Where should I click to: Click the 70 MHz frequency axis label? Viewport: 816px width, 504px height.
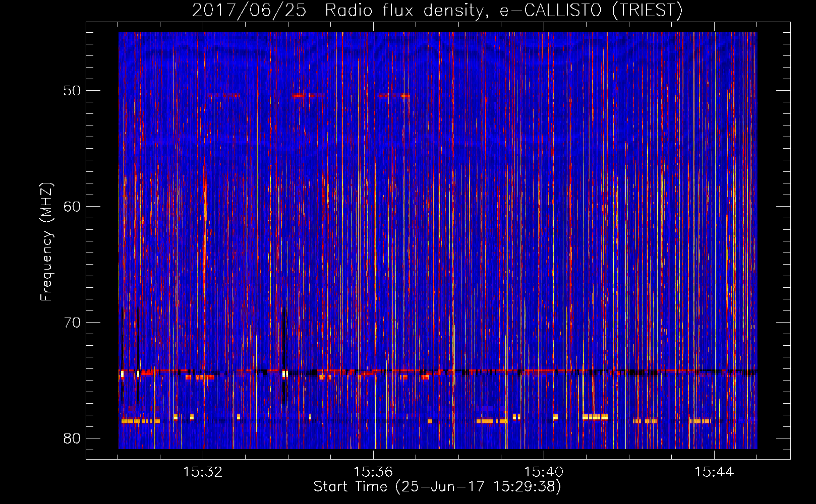pos(72,323)
